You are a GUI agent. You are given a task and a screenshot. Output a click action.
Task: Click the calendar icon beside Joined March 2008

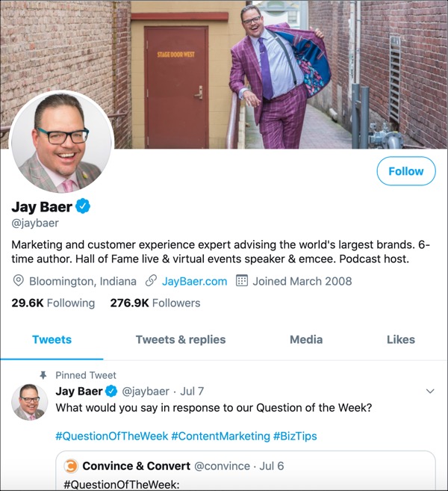(241, 280)
